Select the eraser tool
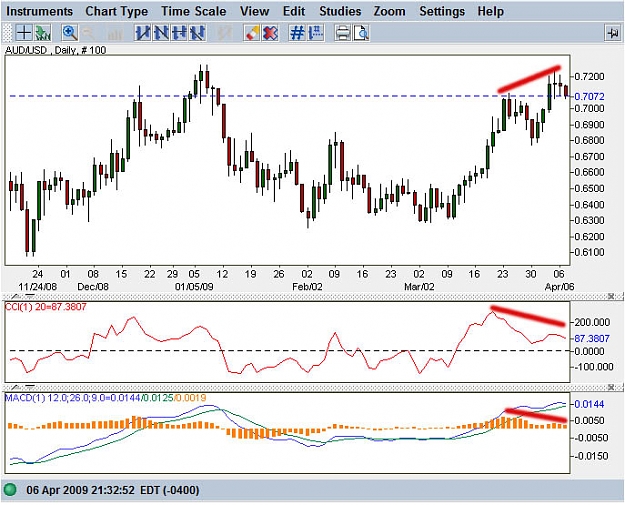This screenshot has height=505, width=625. point(252,33)
